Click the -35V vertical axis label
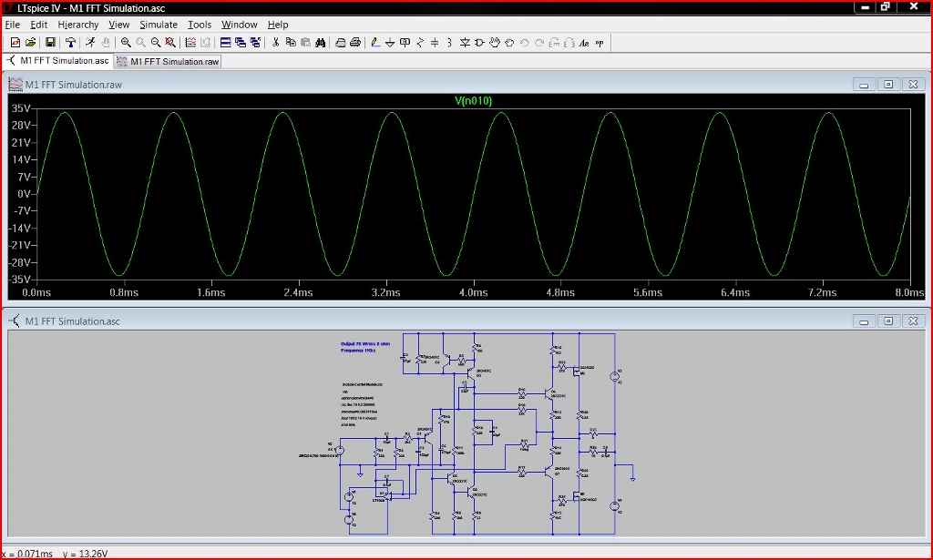 (x=20, y=279)
